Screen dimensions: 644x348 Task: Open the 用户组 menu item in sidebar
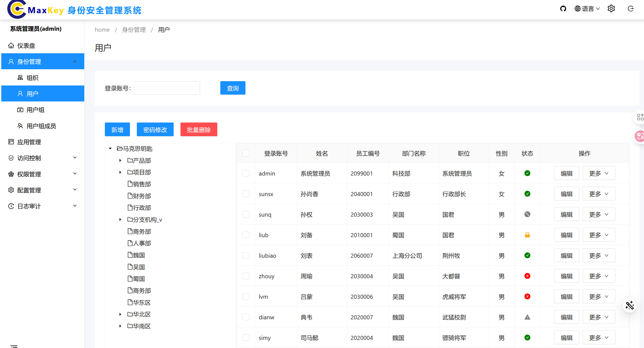tap(36, 110)
